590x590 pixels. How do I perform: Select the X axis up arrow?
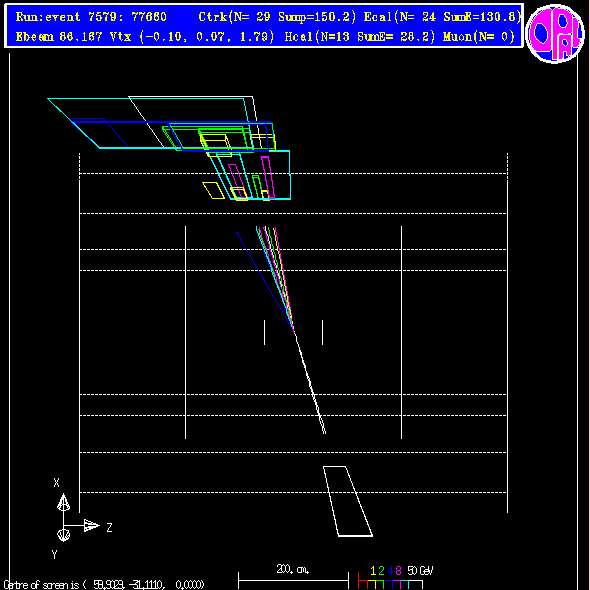click(63, 503)
